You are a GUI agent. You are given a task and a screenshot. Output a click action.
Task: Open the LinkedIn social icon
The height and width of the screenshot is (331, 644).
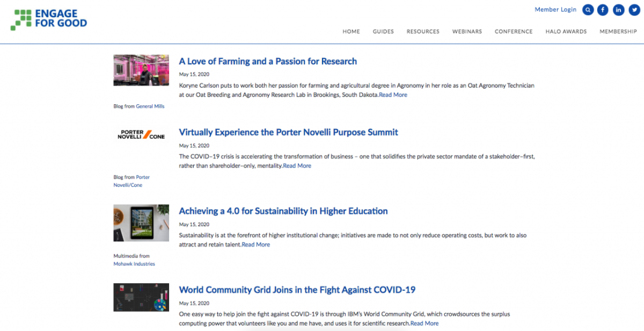pyautogui.click(x=619, y=10)
